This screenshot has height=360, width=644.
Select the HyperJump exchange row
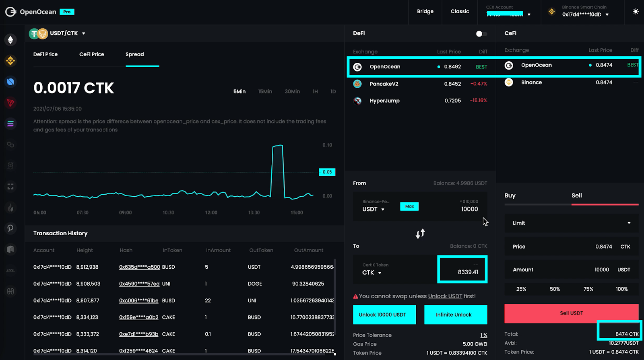(420, 101)
